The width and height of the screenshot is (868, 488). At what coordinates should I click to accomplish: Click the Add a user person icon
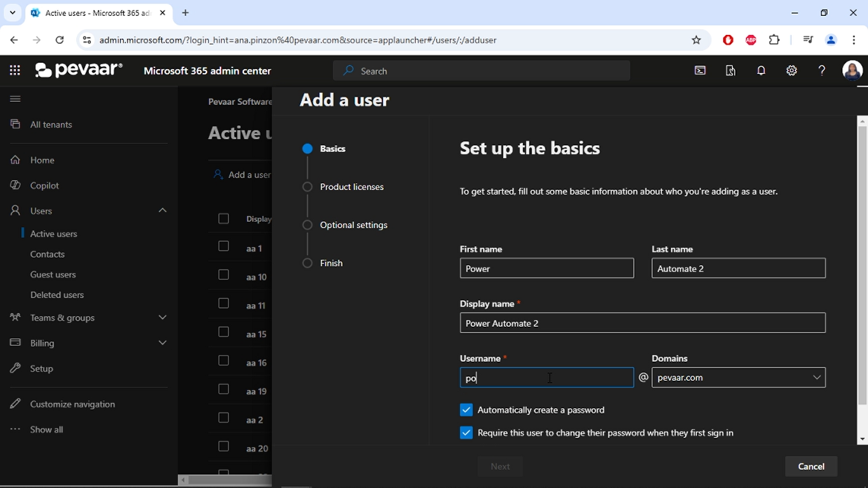coord(219,174)
